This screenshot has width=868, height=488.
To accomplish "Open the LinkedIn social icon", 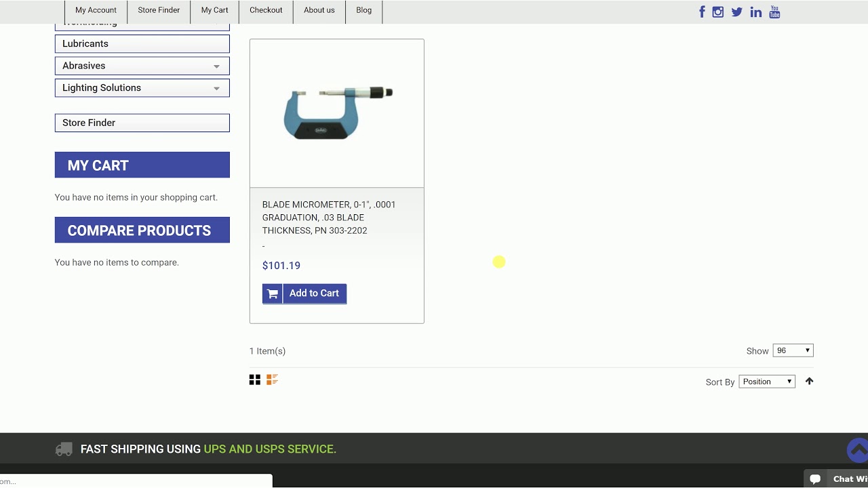I will (x=755, y=12).
